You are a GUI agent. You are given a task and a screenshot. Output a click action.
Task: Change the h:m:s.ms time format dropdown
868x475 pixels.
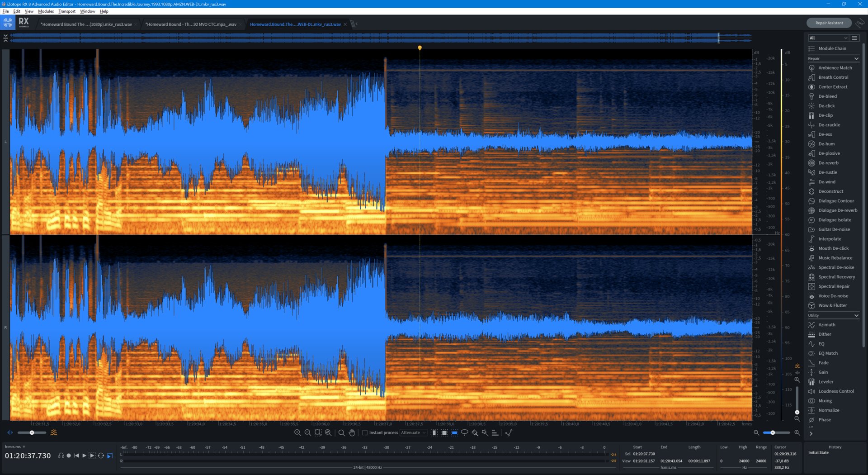pos(15,447)
